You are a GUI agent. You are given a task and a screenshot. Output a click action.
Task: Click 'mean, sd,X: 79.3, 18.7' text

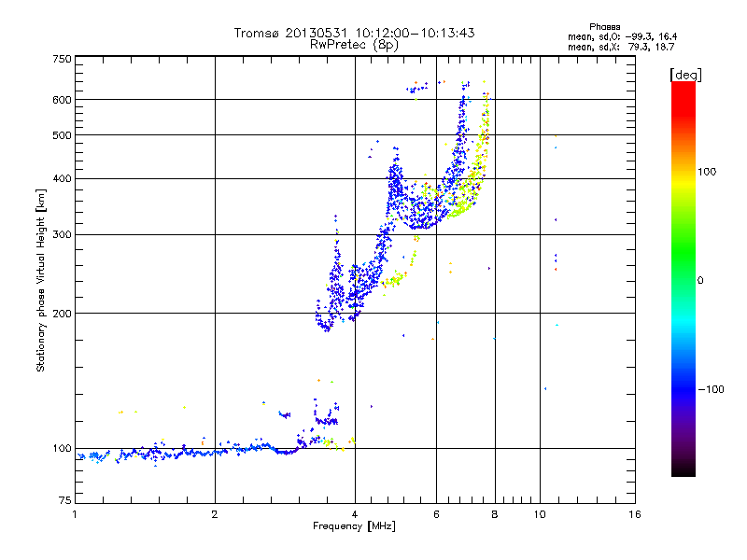click(x=621, y=47)
